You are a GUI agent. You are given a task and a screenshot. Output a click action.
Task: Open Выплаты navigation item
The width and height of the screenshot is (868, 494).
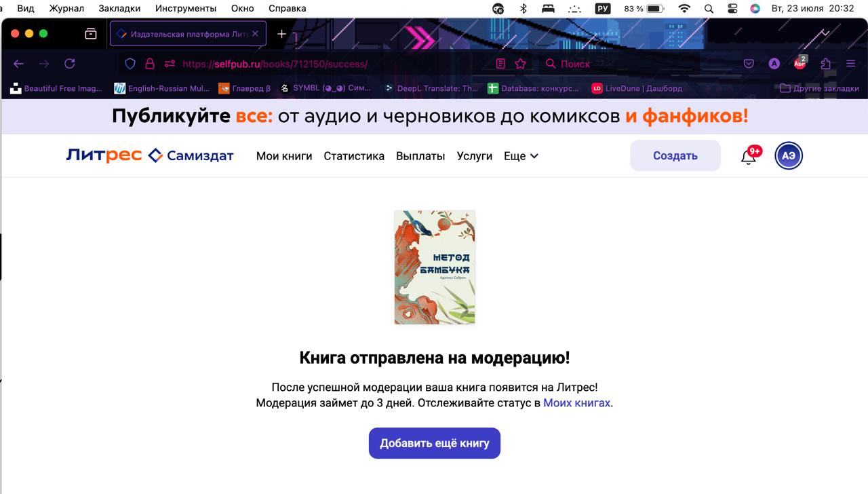[x=420, y=156]
